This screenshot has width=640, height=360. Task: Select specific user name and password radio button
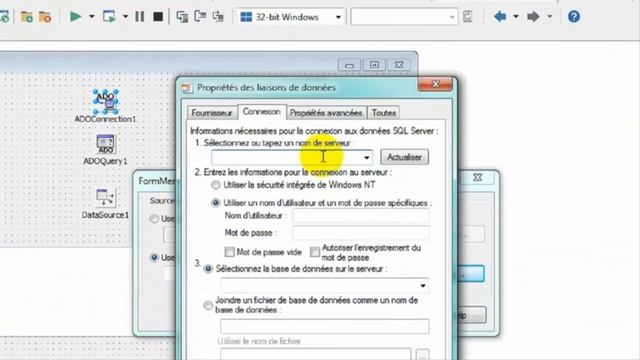[216, 203]
